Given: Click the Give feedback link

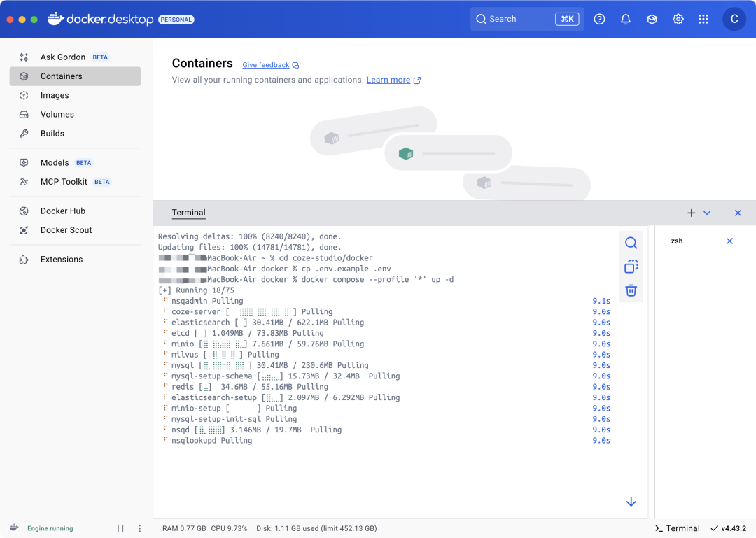Looking at the screenshot, I should [x=270, y=65].
